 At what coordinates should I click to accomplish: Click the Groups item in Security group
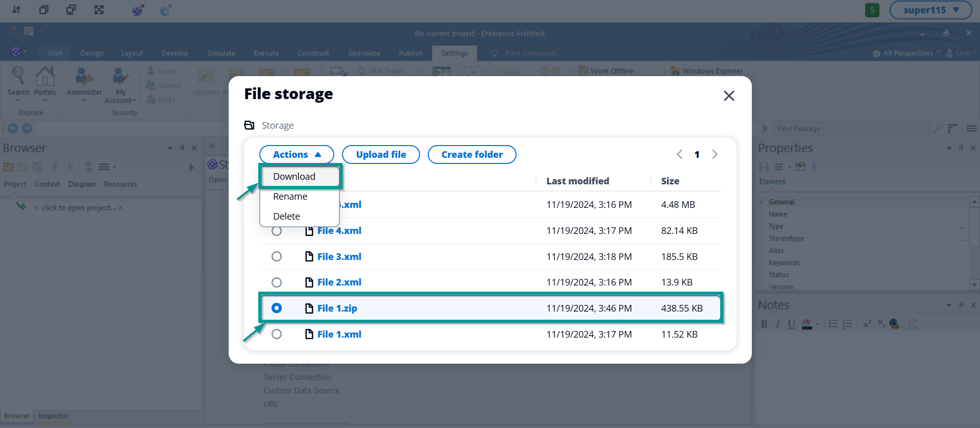coord(164,85)
